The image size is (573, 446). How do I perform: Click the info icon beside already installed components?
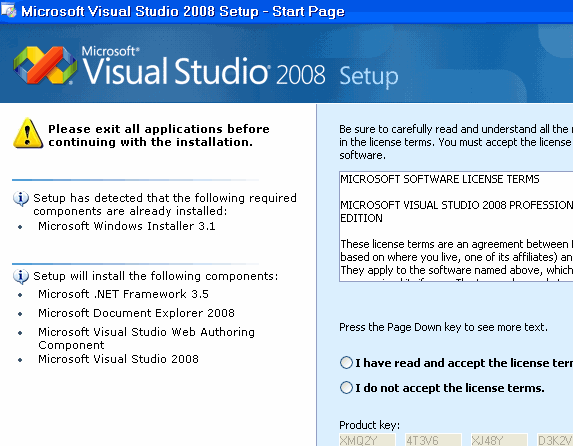[20, 199]
